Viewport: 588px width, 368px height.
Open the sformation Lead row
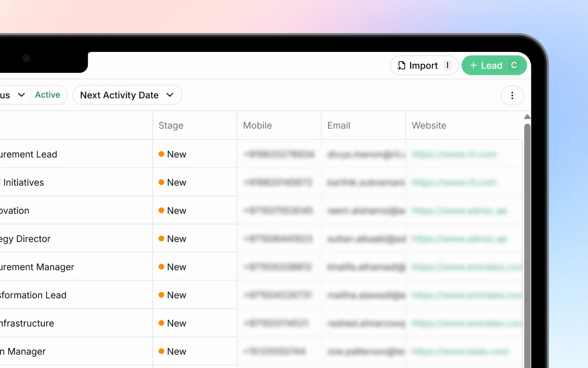(x=33, y=295)
